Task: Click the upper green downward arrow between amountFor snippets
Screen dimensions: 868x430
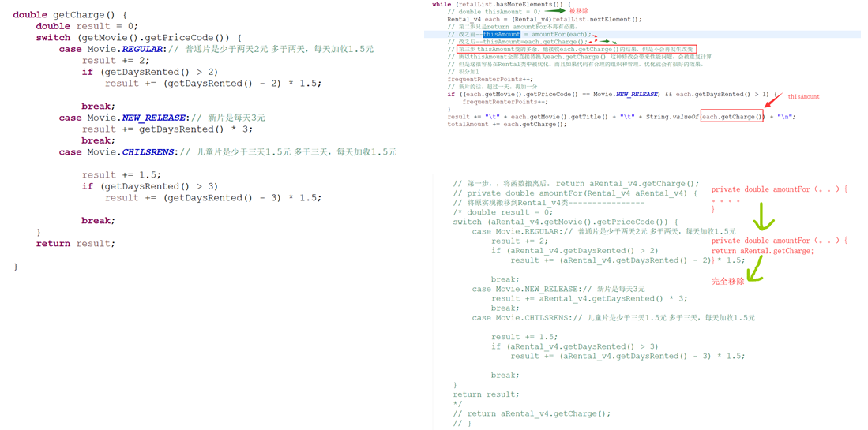Action: (x=763, y=215)
